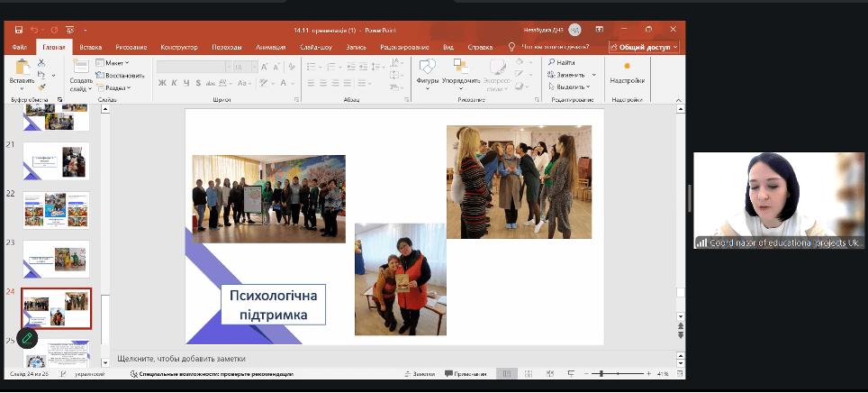Screen dimensions: 868x393
Task: Expand the Макет layout dropdown
Action: 113,63
